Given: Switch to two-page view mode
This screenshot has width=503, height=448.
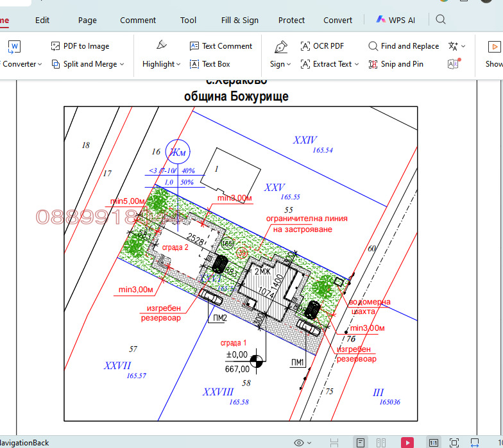Looking at the screenshot, I should click(x=381, y=443).
